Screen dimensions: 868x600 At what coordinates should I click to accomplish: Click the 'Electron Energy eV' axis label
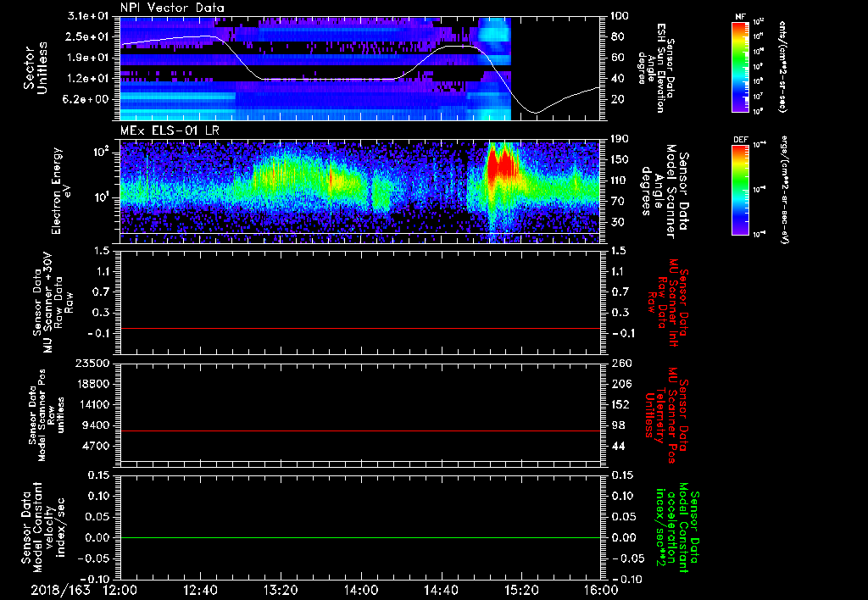pyautogui.click(x=60, y=191)
